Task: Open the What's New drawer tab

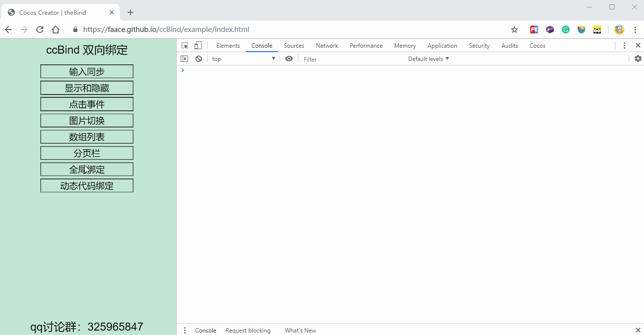Action: (x=300, y=331)
